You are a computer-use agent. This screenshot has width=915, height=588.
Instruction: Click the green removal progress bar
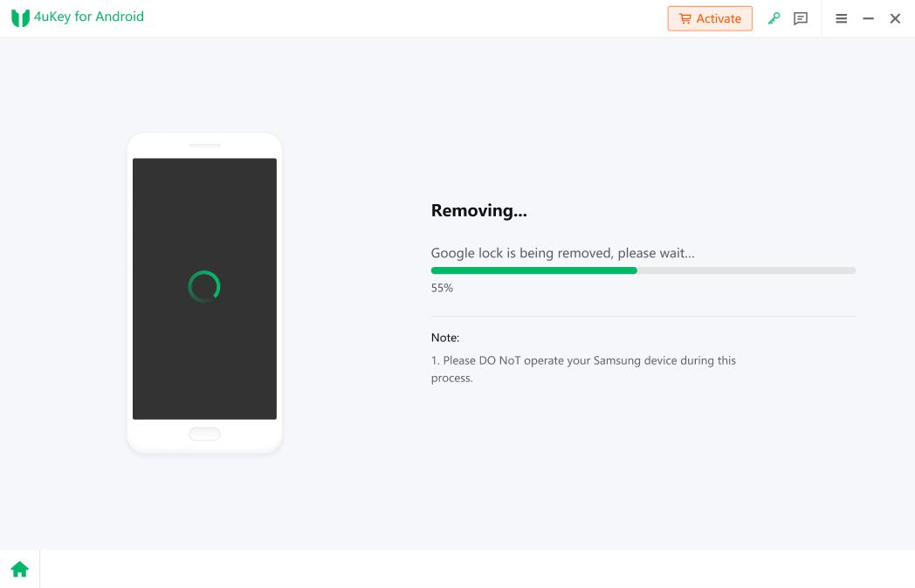533,270
